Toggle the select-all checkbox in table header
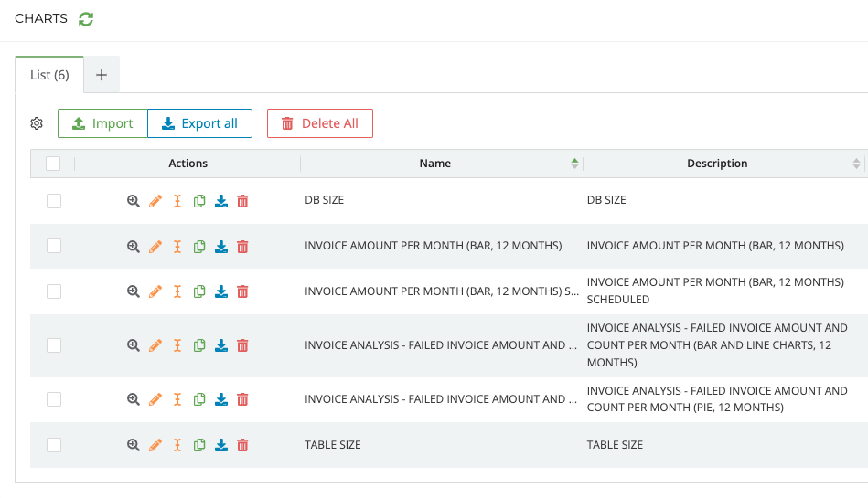This screenshot has height=498, width=868. [53, 164]
